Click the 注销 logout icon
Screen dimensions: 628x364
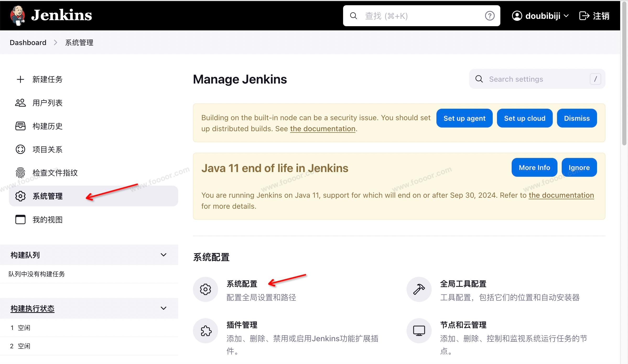[x=584, y=16]
